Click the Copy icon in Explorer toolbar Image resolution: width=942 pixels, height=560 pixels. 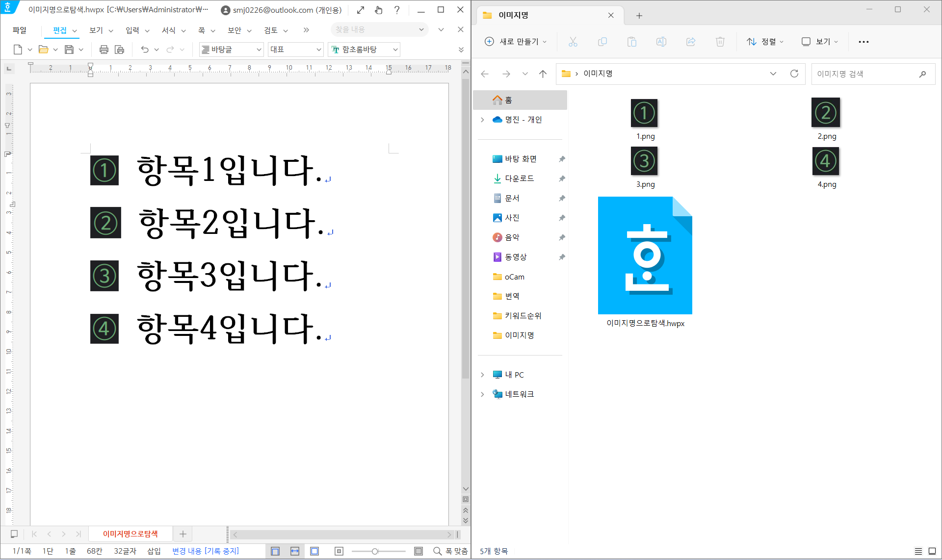602,42
